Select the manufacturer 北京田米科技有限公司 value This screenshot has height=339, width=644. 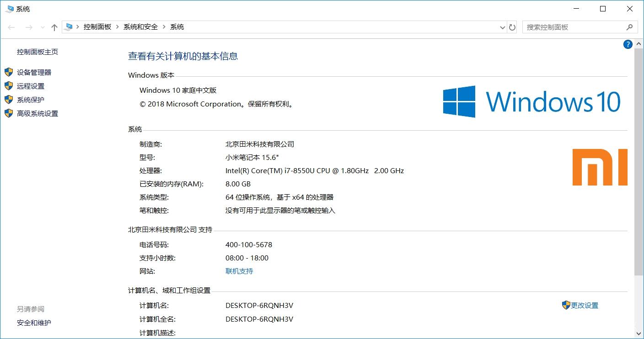pos(260,144)
